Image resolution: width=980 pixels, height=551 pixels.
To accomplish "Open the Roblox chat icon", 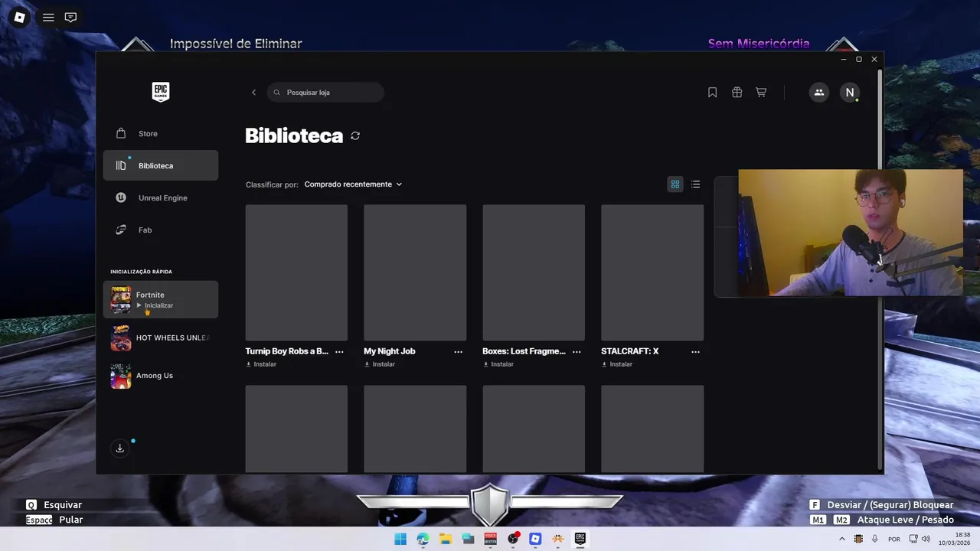I will (x=70, y=17).
